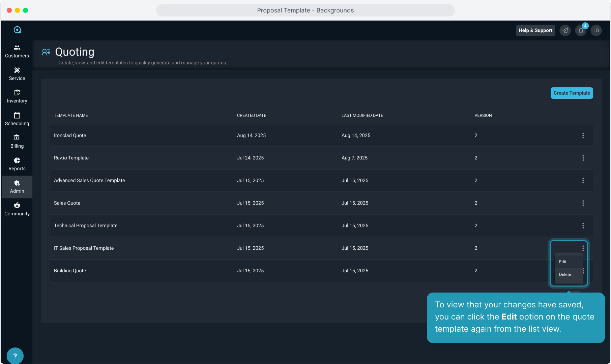Choose Edit in the row context menu
Image resolution: width=611 pixels, height=364 pixels.
pos(569,262)
